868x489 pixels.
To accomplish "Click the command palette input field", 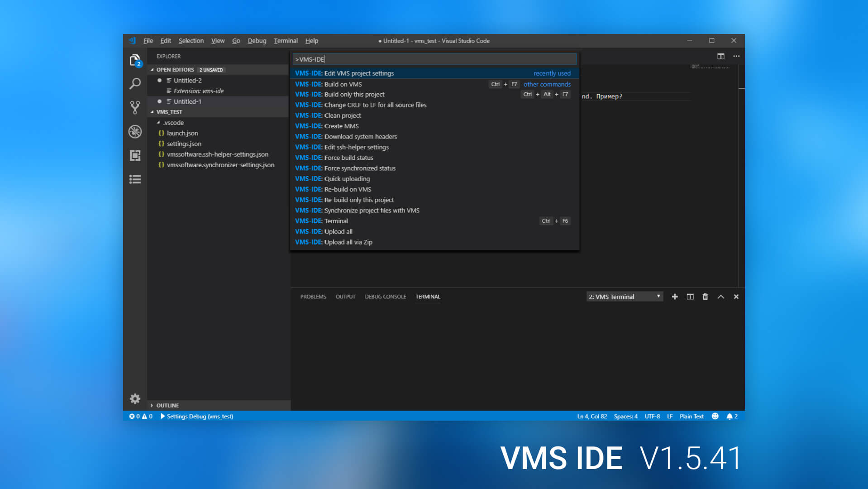I will 434,59.
